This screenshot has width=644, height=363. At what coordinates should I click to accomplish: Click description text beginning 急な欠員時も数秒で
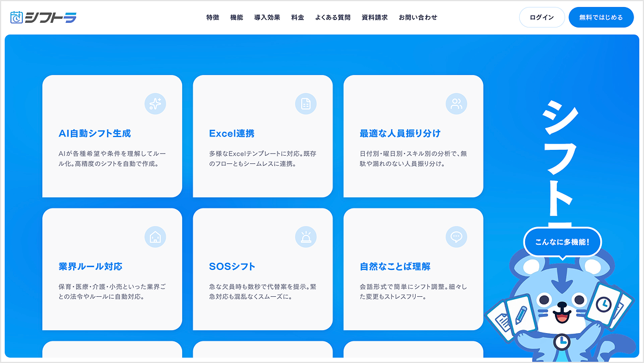[x=263, y=292]
